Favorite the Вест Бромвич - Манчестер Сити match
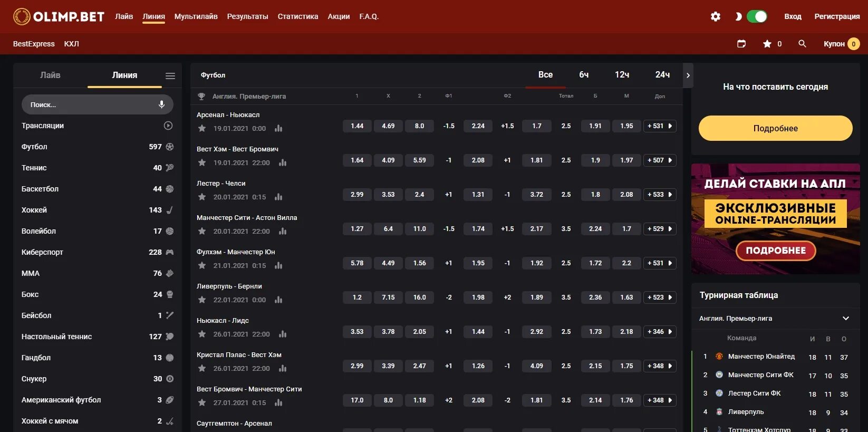This screenshot has width=868, height=432. [x=201, y=402]
